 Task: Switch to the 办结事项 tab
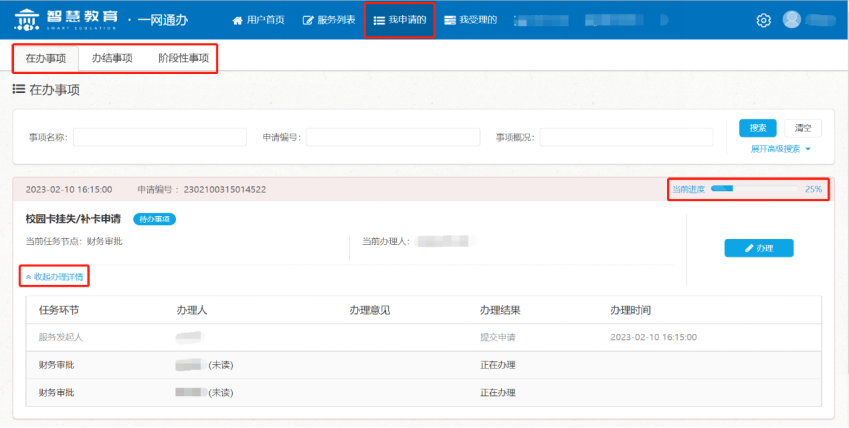[x=112, y=58]
